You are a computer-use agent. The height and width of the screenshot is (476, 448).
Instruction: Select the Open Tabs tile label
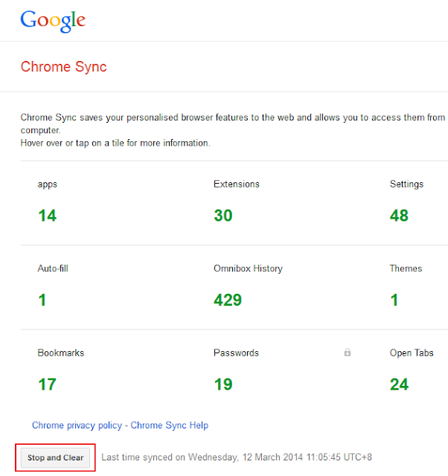[x=412, y=353]
